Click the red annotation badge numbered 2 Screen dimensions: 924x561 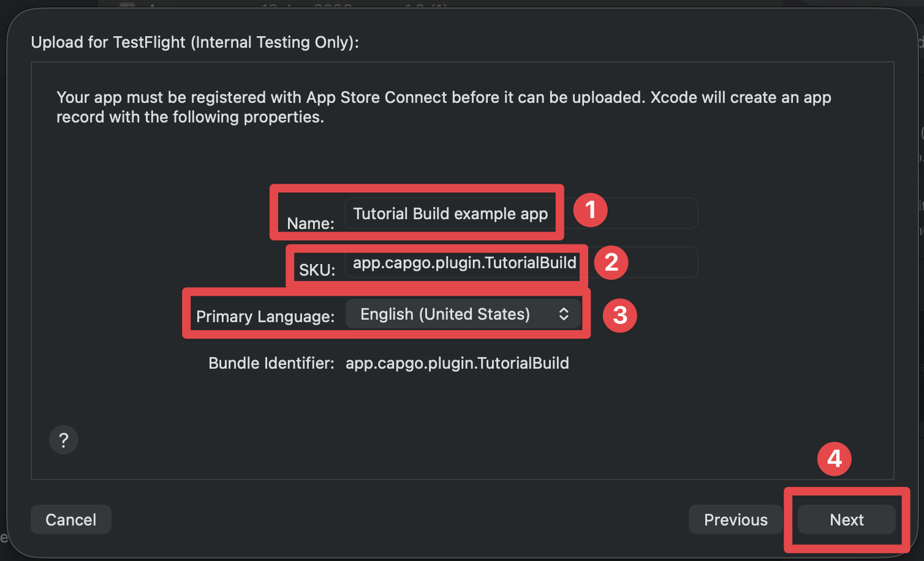[x=611, y=262]
